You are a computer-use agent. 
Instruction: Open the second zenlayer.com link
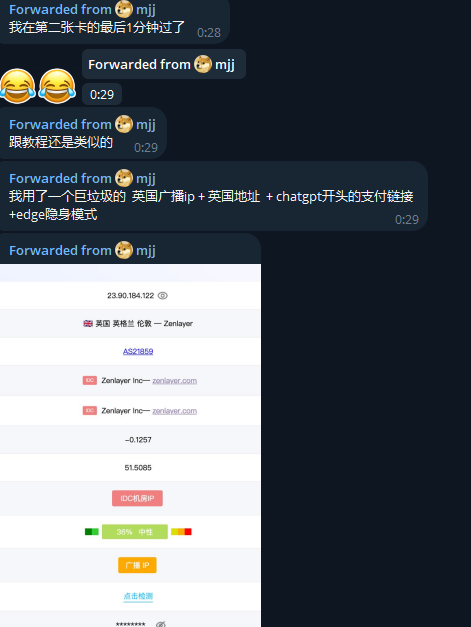click(x=175, y=411)
